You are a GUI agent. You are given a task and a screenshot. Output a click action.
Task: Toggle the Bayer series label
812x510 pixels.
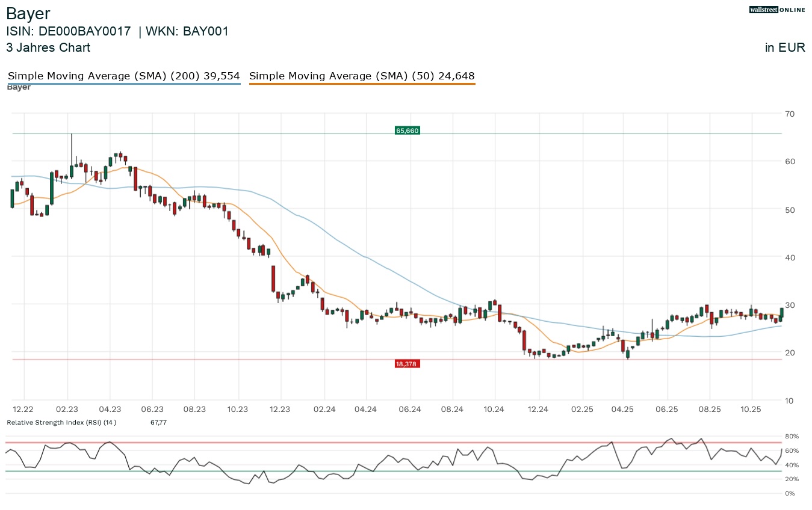pyautogui.click(x=19, y=88)
